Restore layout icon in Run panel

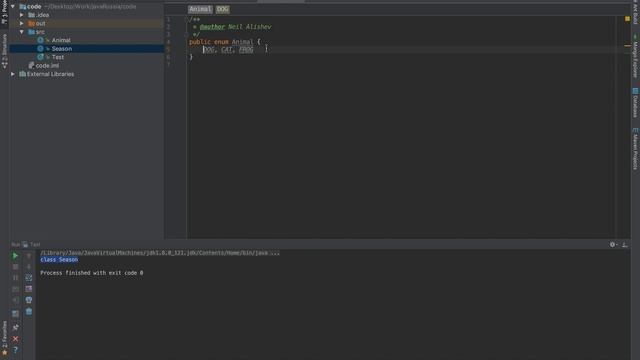coord(15,313)
